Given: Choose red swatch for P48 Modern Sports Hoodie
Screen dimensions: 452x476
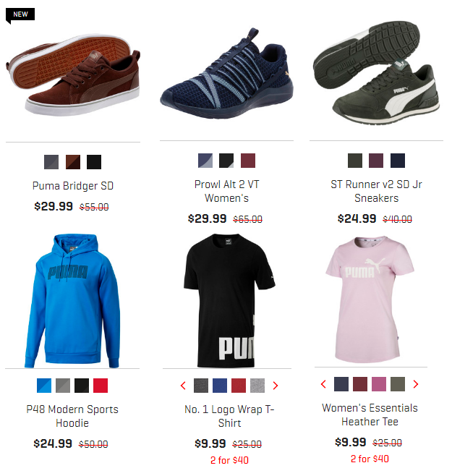Looking at the screenshot, I should (101, 386).
